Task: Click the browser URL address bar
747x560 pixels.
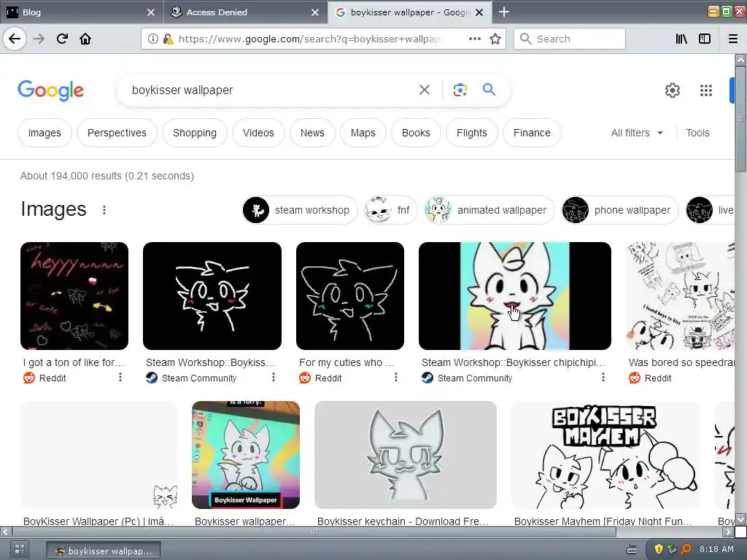Action: 309,39
